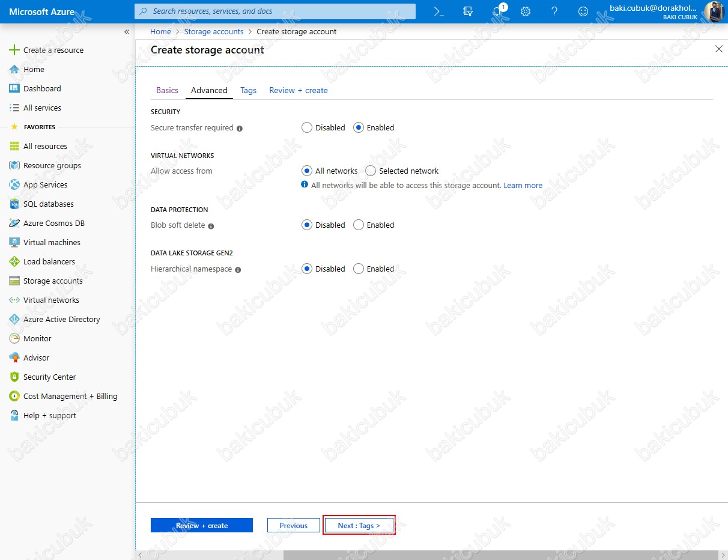Click info icon next to Blob soft delete
Viewport: 728px width, 560px height.
[211, 226]
